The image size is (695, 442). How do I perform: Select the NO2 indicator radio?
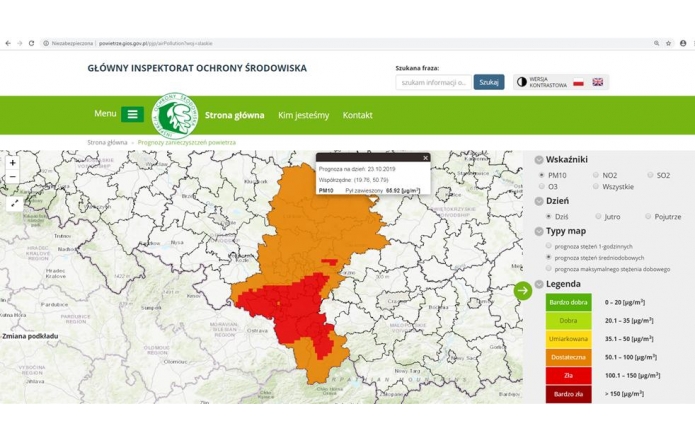coord(596,175)
